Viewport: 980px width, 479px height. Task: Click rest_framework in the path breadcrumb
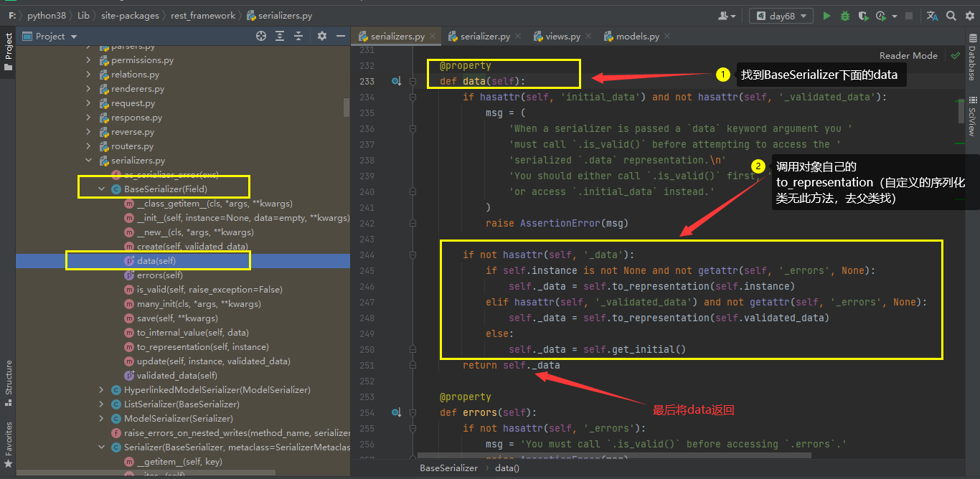point(202,15)
